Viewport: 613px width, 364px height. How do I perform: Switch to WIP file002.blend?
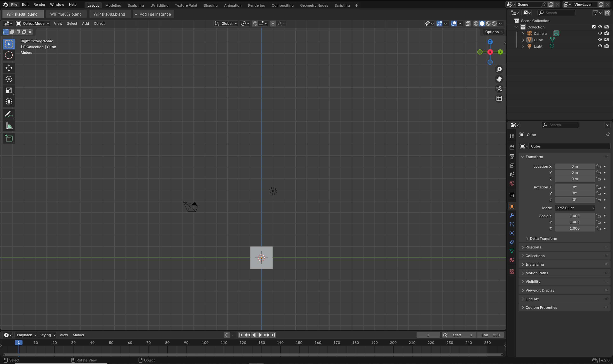pyautogui.click(x=66, y=14)
